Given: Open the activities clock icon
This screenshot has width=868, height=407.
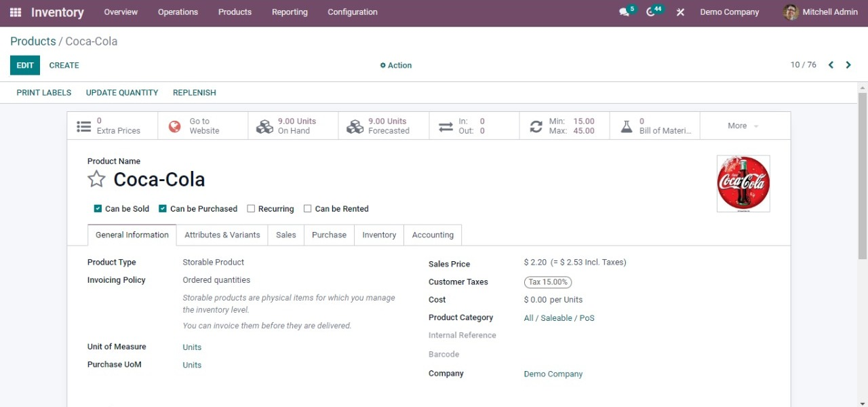Looking at the screenshot, I should click(x=651, y=12).
